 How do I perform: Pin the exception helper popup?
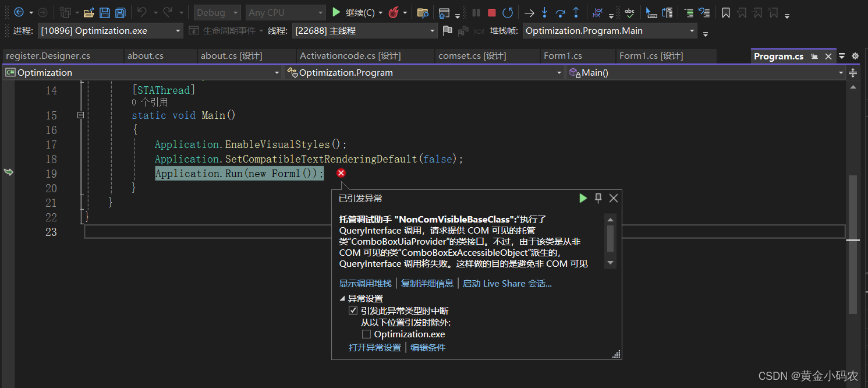click(x=598, y=198)
